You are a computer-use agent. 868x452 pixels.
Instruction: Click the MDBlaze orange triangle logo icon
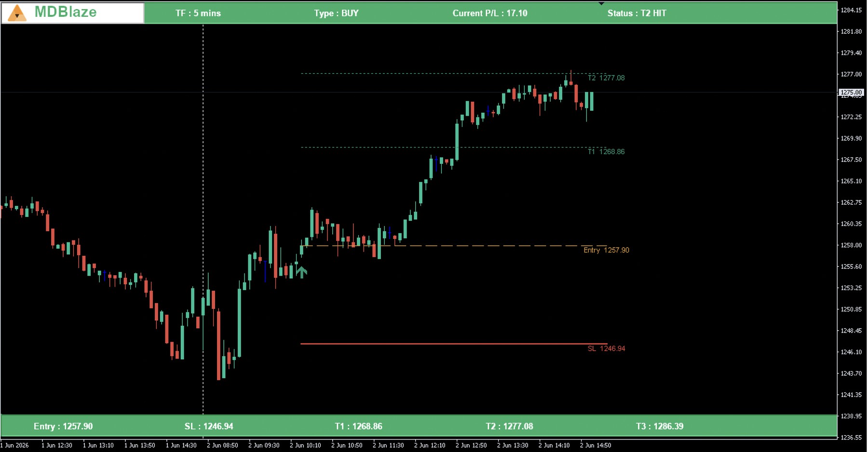[17, 13]
